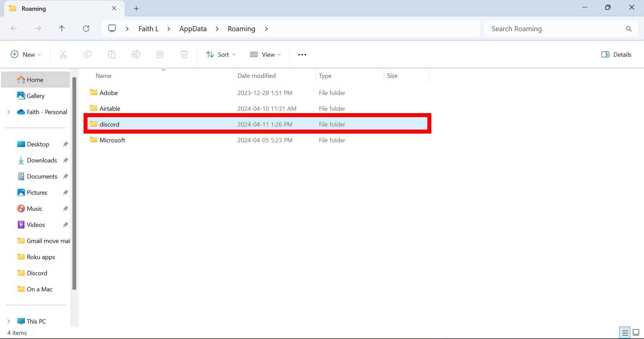Viewport: 644px width, 339px height.
Task: Click the Paste clipboard icon
Action: point(112,55)
